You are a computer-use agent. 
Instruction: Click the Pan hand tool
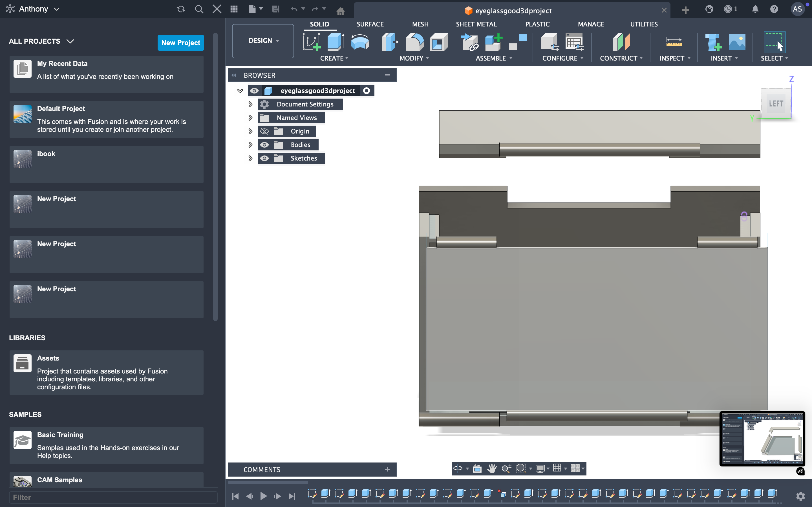(x=492, y=468)
